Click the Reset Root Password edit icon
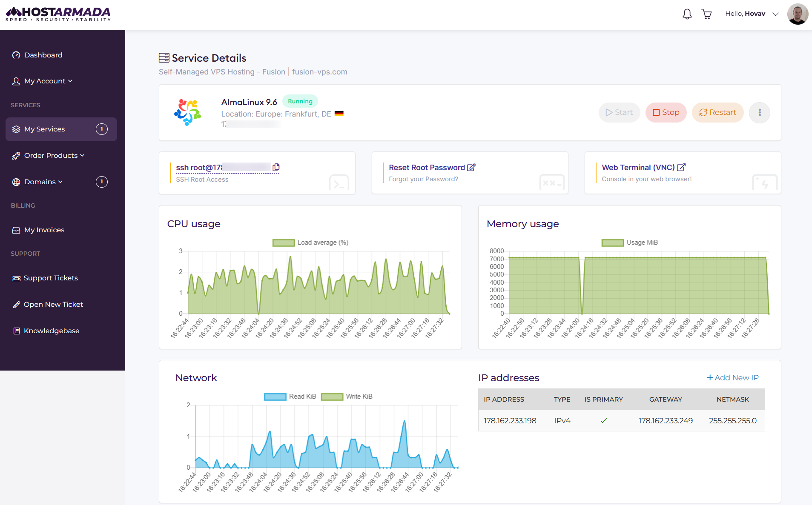 tap(471, 167)
